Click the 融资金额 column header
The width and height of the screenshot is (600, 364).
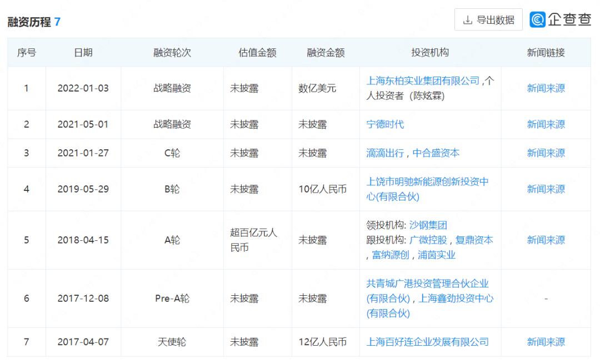pos(326,52)
